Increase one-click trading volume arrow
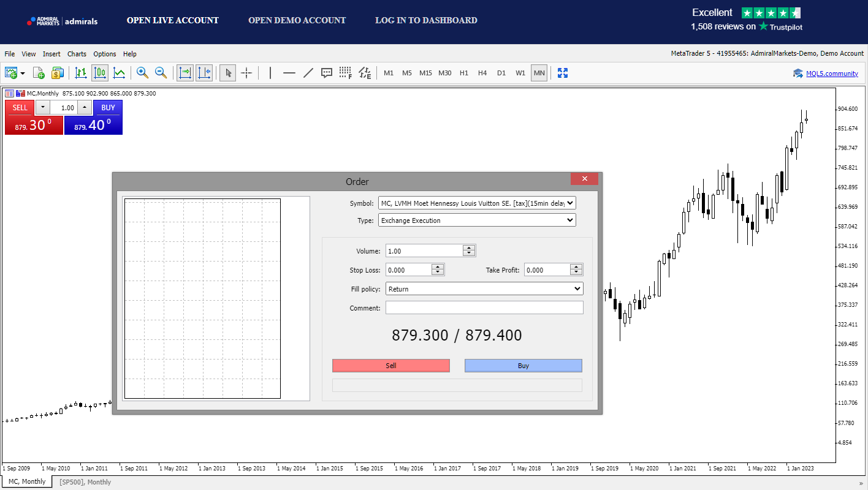Viewport: 868px width, 490px height. [x=85, y=107]
